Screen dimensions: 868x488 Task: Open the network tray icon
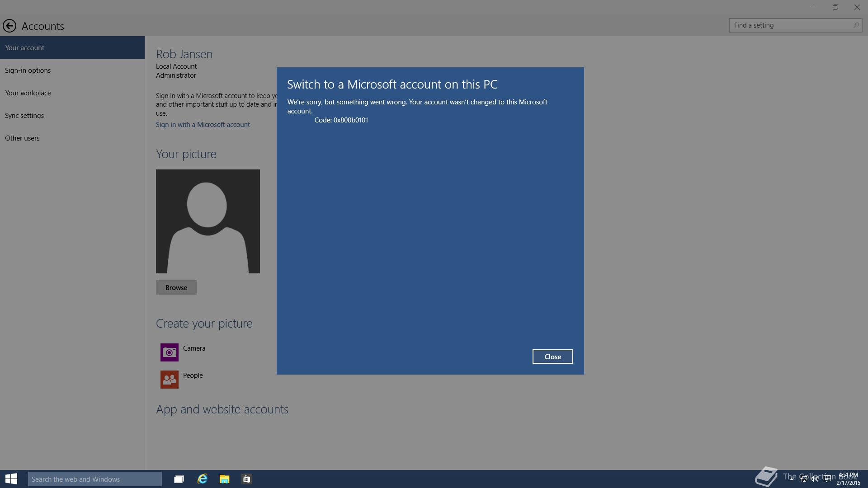[x=803, y=479]
